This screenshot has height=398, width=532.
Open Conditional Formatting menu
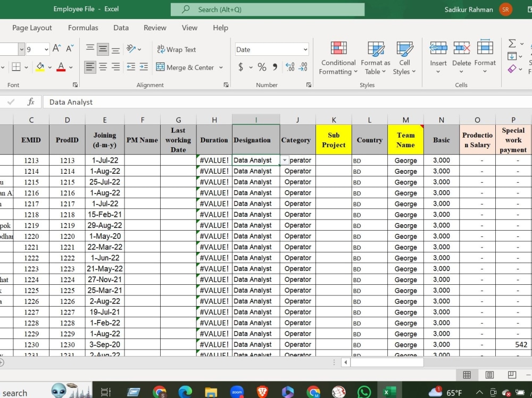(x=338, y=58)
